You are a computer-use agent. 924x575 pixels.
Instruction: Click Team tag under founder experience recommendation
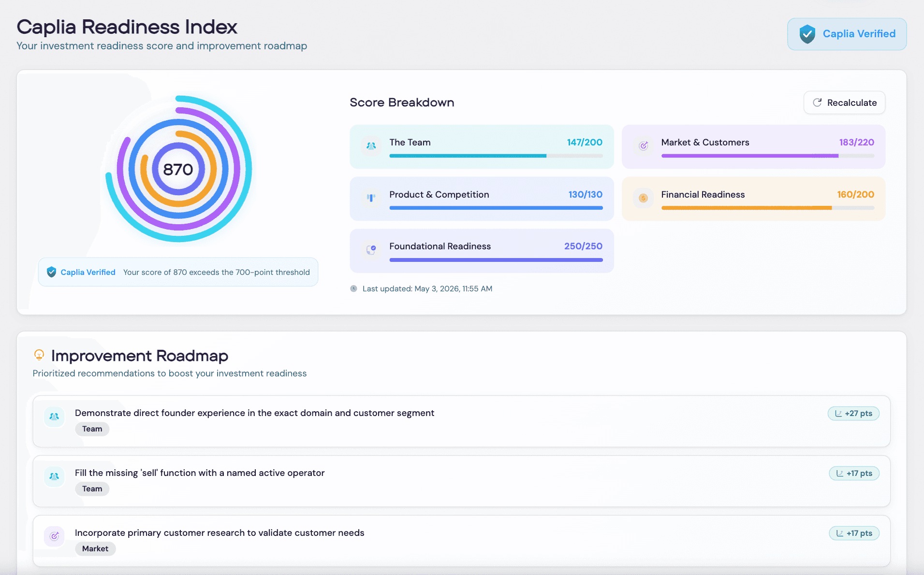(92, 429)
